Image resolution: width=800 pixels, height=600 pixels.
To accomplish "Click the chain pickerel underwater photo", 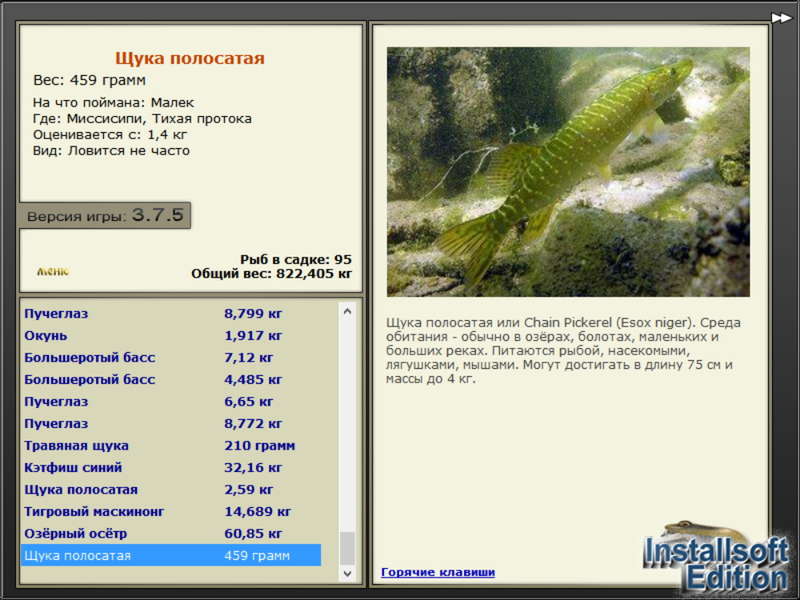I will (568, 172).
